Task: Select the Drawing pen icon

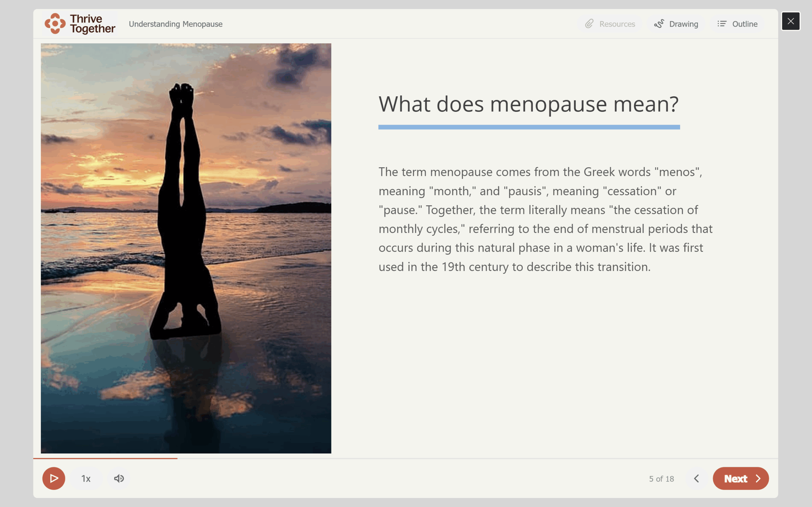Action: [x=659, y=23]
